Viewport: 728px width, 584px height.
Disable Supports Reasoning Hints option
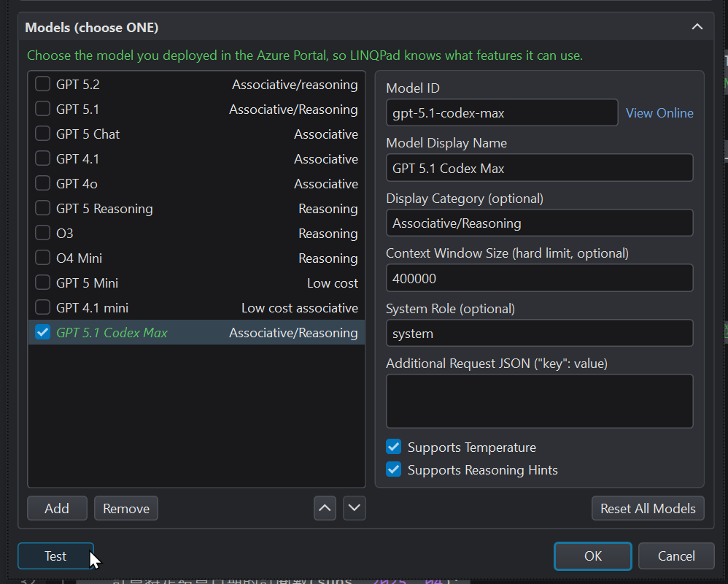pyautogui.click(x=394, y=469)
